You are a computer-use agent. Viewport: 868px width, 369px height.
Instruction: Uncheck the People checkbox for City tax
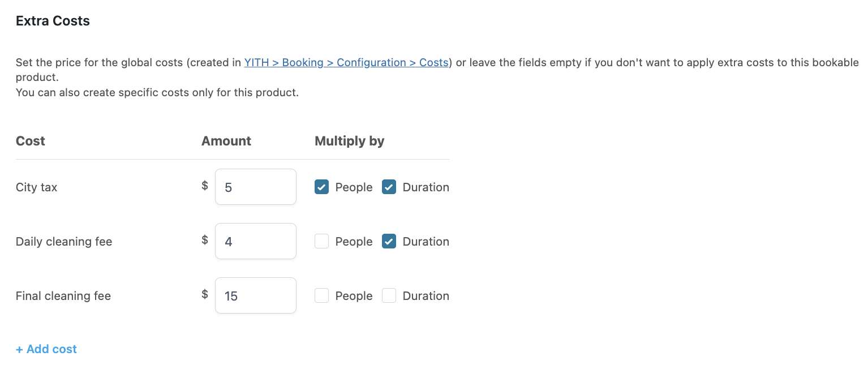321,187
